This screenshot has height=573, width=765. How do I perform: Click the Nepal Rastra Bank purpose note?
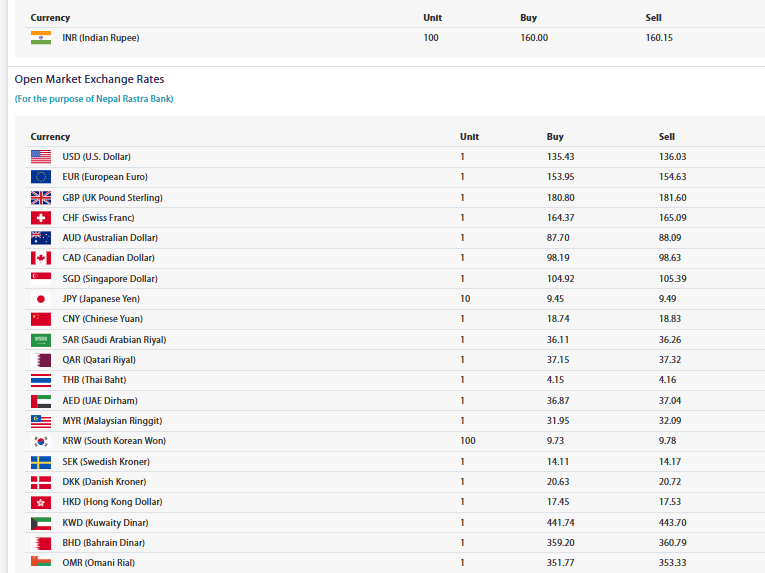point(94,99)
